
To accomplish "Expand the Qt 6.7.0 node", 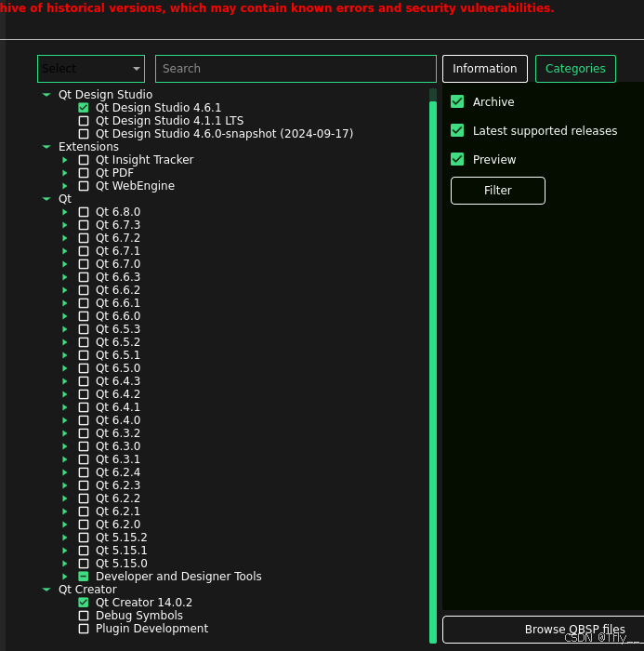I will (65, 264).
